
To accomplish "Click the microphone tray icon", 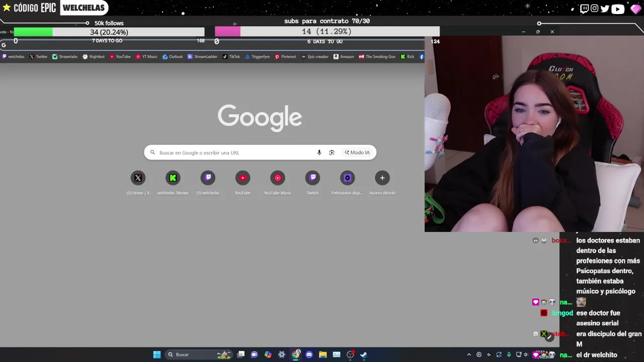I will tap(509, 354).
